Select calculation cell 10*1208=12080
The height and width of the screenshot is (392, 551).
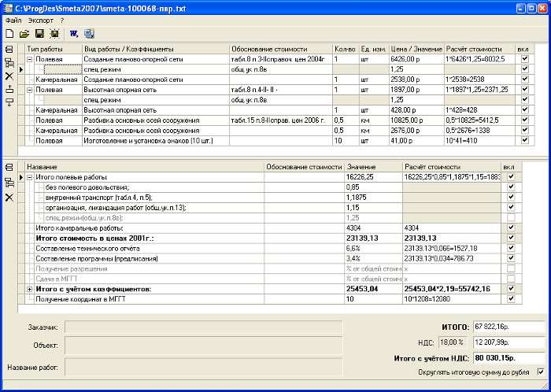coord(452,299)
